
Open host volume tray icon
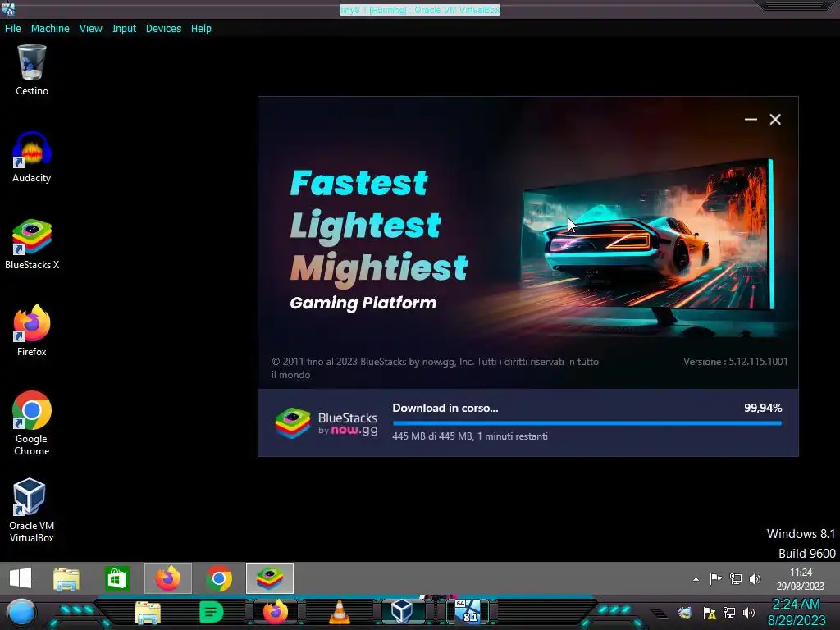749,612
